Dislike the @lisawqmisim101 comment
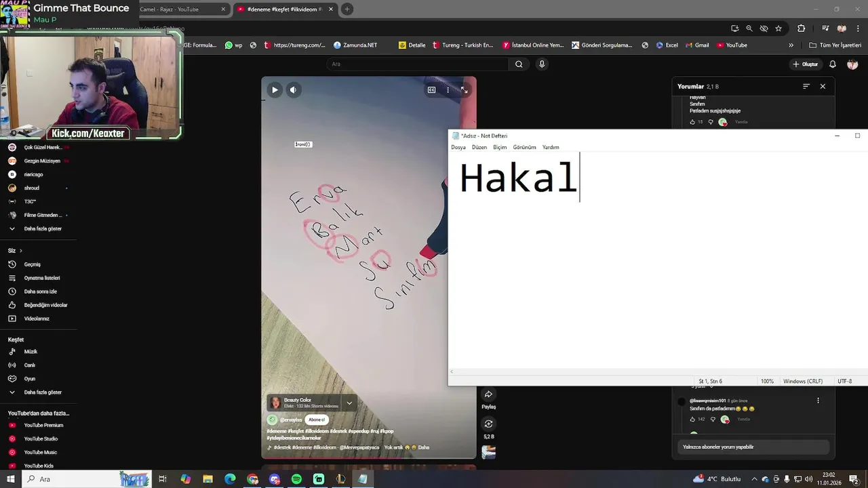Image resolution: width=868 pixels, height=488 pixels. point(713,420)
